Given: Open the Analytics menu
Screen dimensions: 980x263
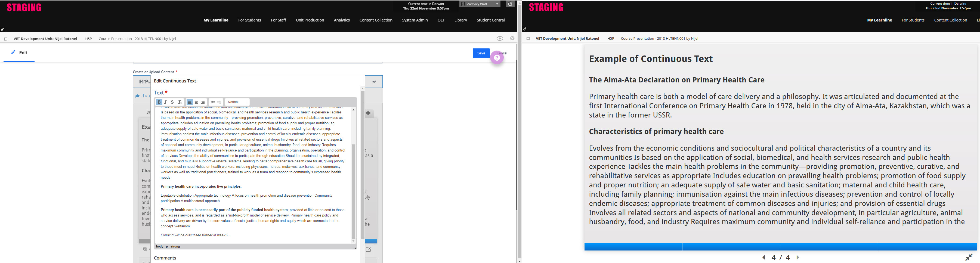Looking at the screenshot, I should click(x=342, y=20).
